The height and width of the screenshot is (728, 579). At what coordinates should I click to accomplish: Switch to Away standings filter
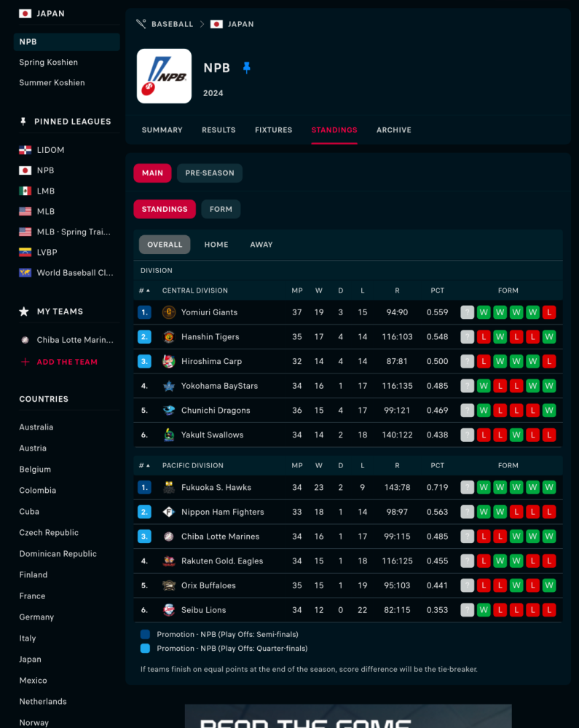[261, 245]
